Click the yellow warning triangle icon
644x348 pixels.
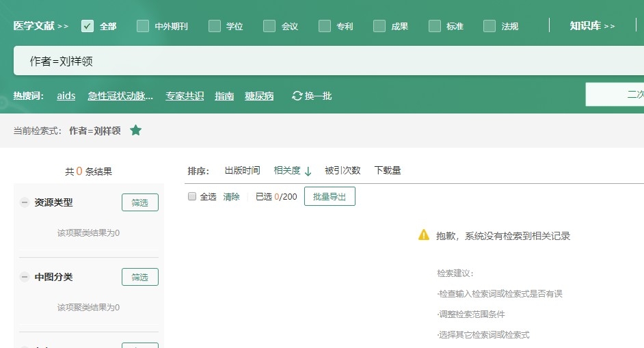coord(424,235)
